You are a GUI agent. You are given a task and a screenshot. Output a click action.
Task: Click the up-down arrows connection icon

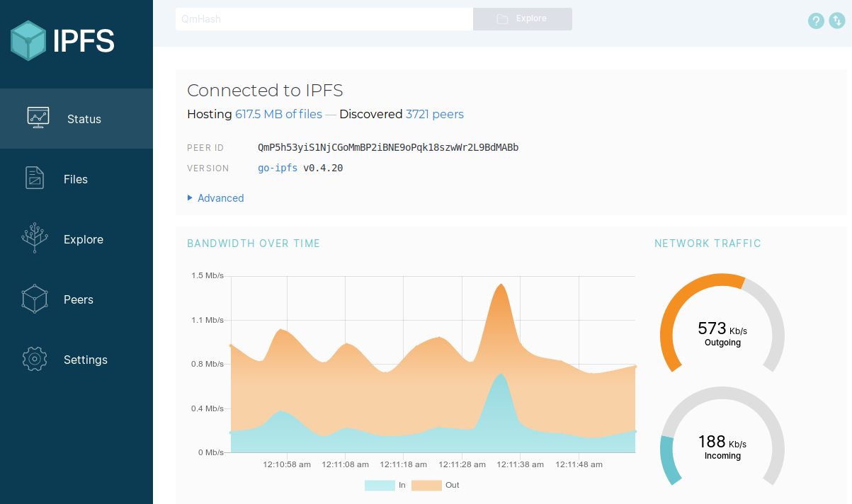pos(837,21)
